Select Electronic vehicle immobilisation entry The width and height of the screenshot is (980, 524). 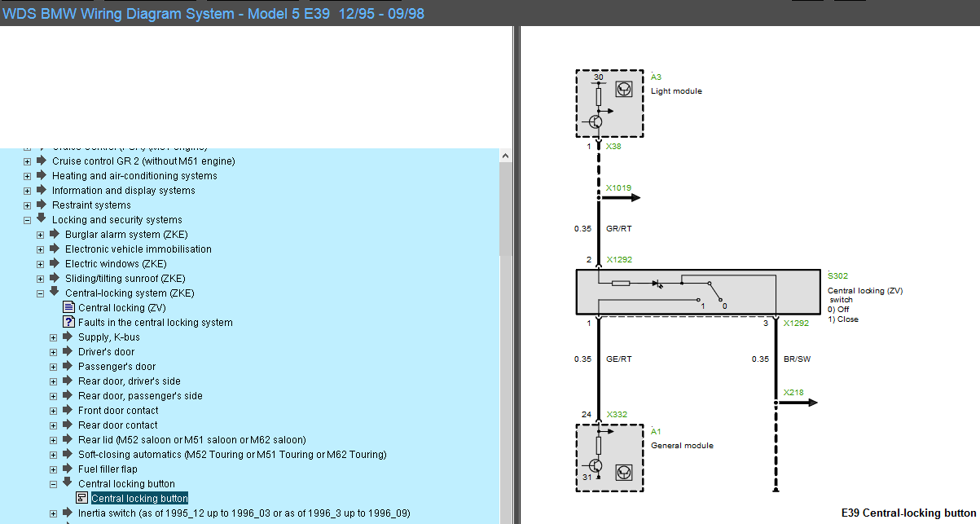(138, 249)
